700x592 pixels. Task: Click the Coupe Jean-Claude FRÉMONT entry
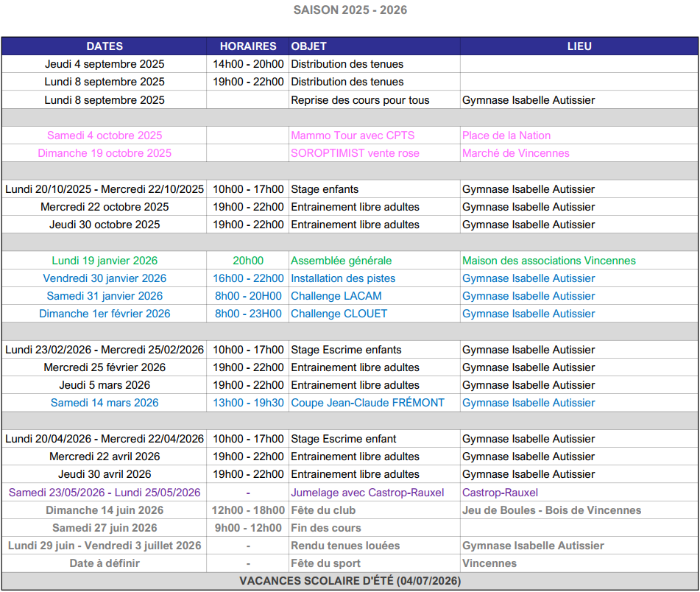click(x=367, y=403)
